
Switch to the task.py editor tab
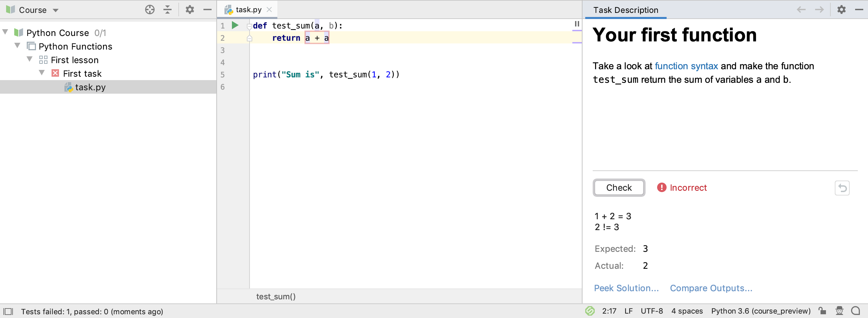(249, 10)
